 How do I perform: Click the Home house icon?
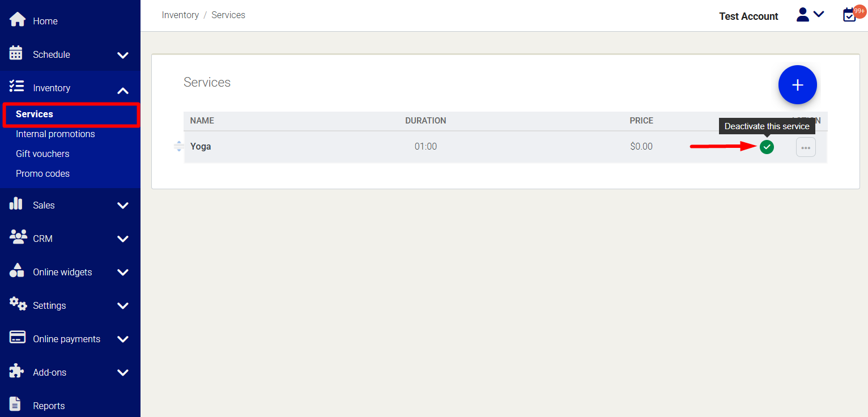(18, 20)
